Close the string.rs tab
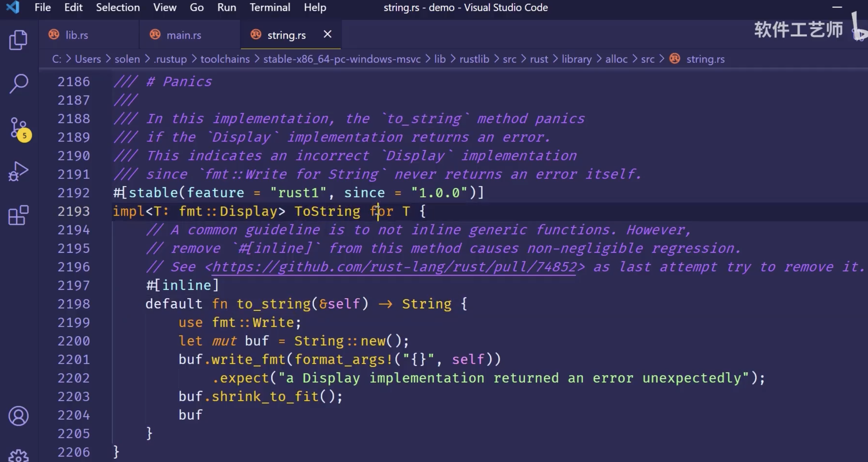The width and height of the screenshot is (868, 462). tap(327, 35)
